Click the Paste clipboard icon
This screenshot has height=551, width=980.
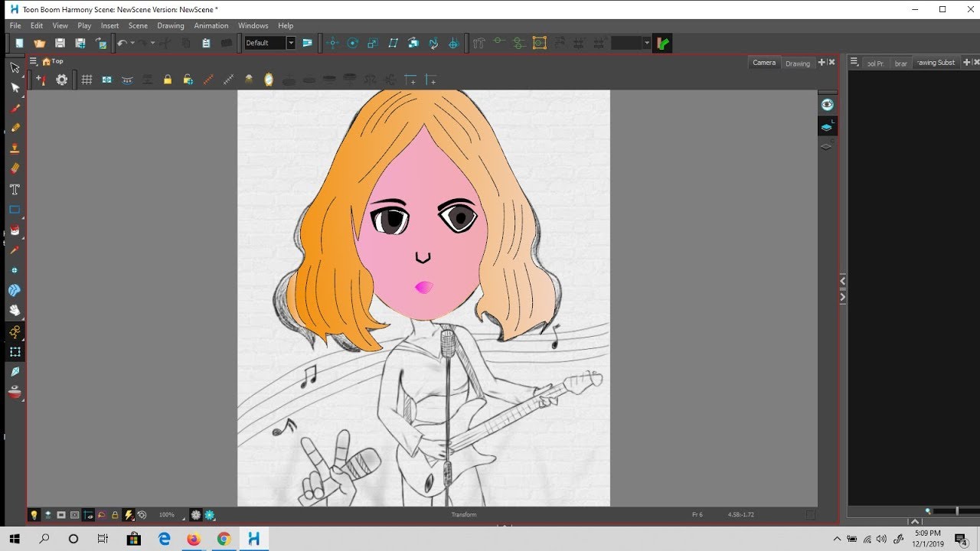pos(206,44)
